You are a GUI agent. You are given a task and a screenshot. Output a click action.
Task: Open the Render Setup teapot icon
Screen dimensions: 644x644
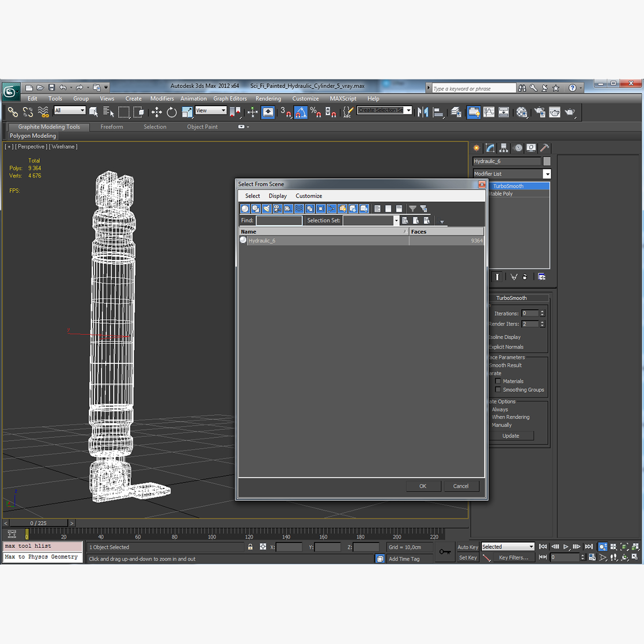pos(539,112)
